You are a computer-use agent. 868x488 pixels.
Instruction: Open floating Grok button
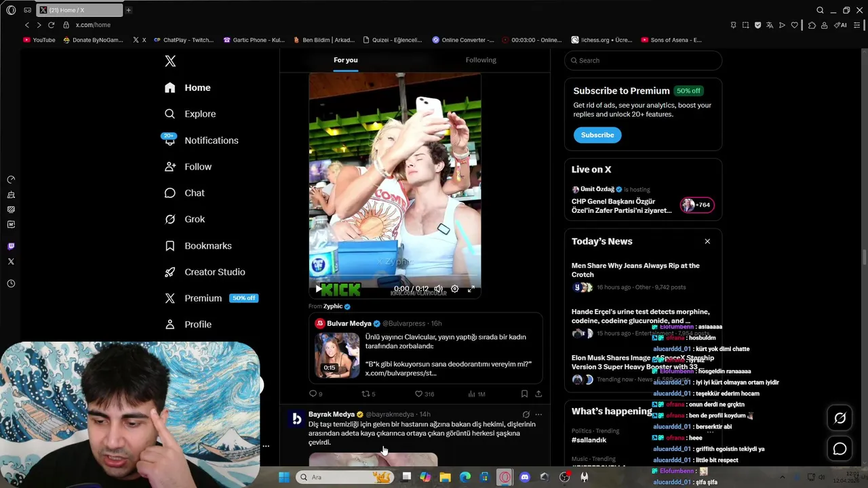tap(840, 418)
